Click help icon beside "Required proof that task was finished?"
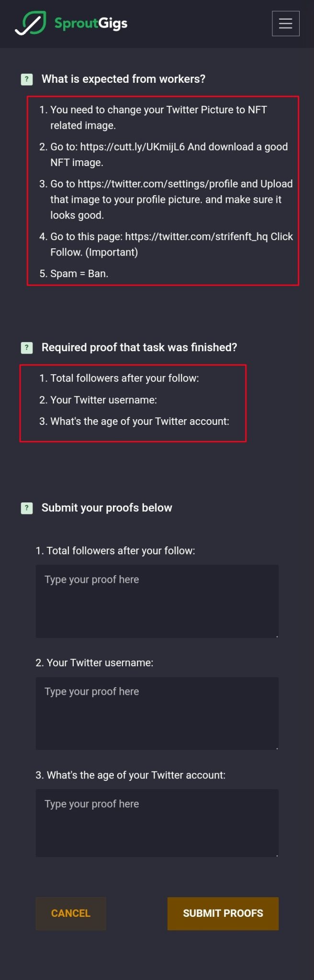This screenshot has height=980, width=314. [27, 348]
